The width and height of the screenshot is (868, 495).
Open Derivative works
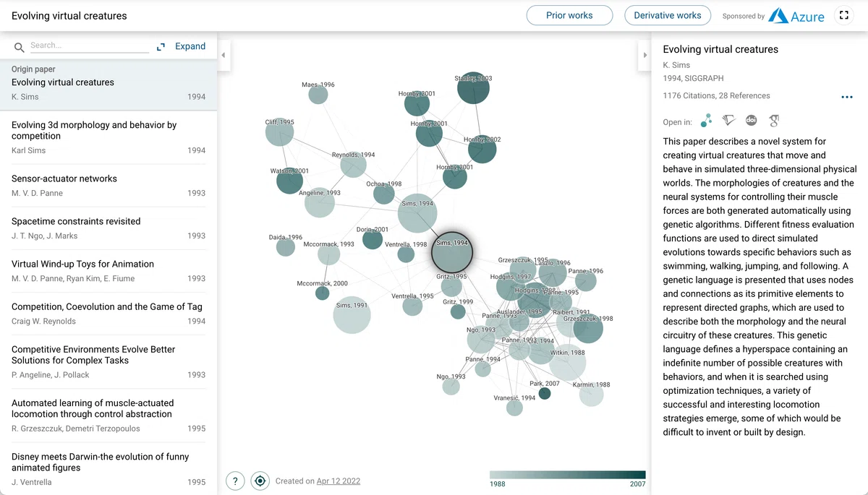(668, 15)
